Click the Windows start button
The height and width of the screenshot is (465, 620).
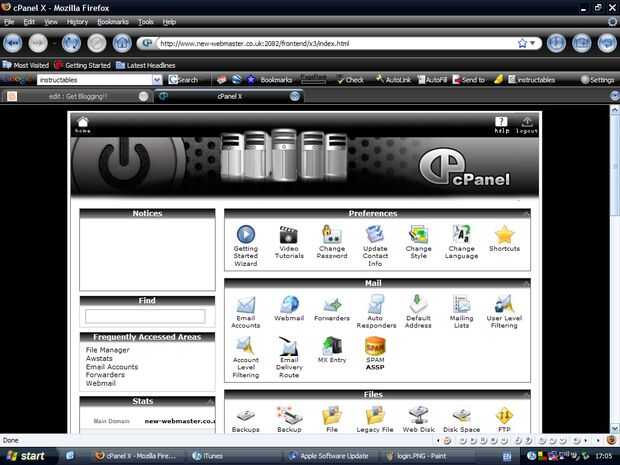[26, 456]
